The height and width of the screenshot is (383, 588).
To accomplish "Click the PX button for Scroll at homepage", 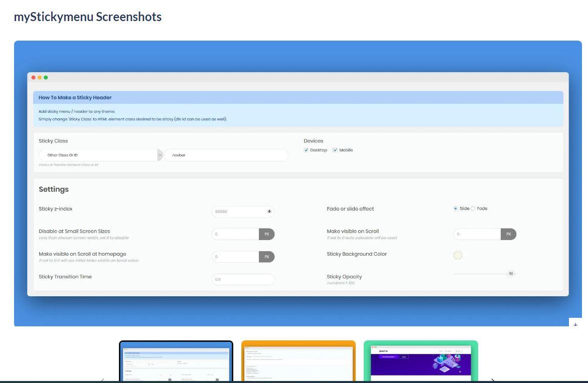I will 266,257.
